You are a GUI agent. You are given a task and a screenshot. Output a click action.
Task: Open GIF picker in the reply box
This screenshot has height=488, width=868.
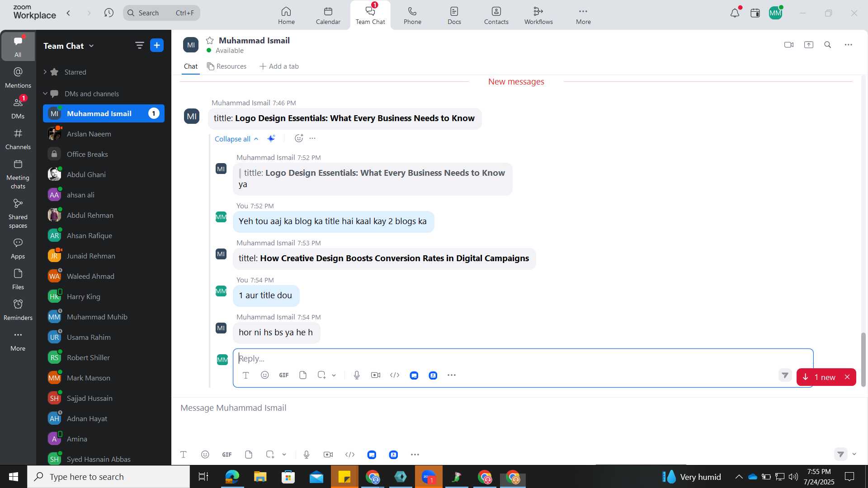pyautogui.click(x=284, y=375)
